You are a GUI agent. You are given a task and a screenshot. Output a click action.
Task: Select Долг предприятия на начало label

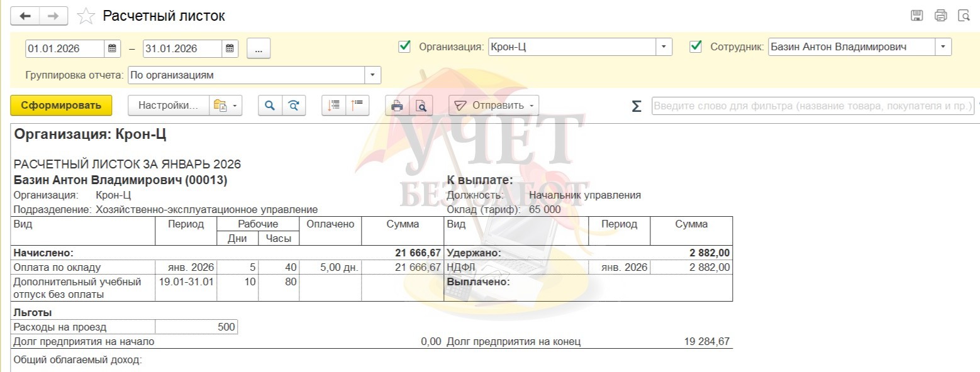pyautogui.click(x=84, y=342)
